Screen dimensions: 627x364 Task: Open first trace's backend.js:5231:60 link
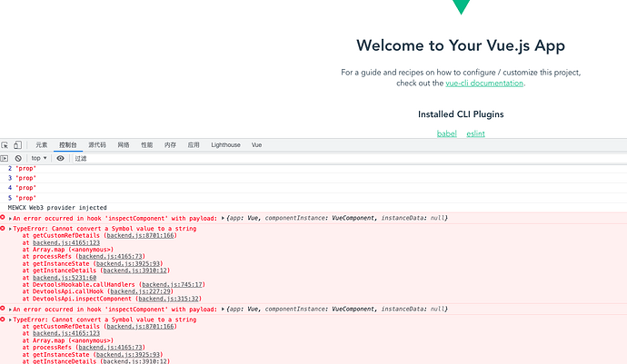pos(65,278)
